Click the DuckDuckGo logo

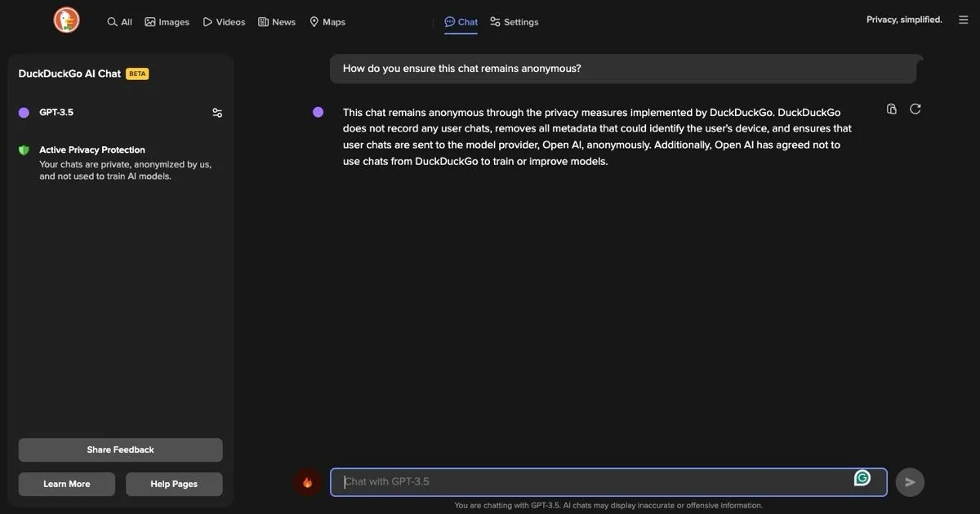point(67,19)
